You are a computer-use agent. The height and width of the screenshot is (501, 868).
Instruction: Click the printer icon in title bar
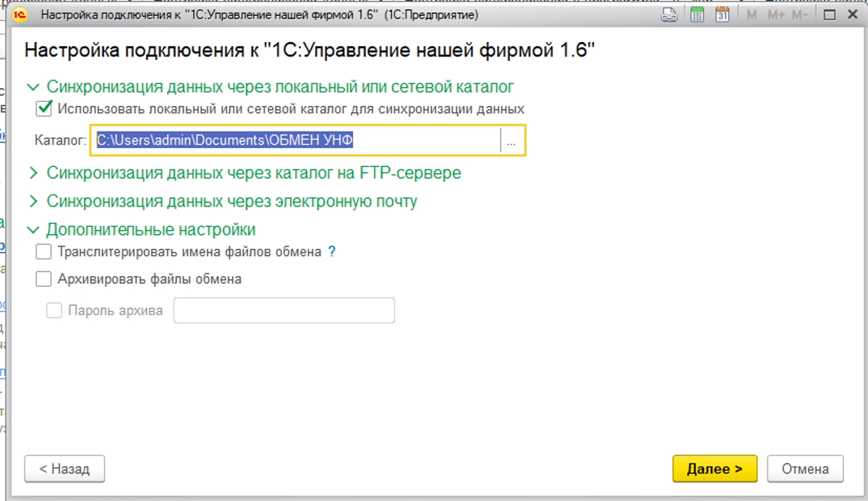coord(671,15)
